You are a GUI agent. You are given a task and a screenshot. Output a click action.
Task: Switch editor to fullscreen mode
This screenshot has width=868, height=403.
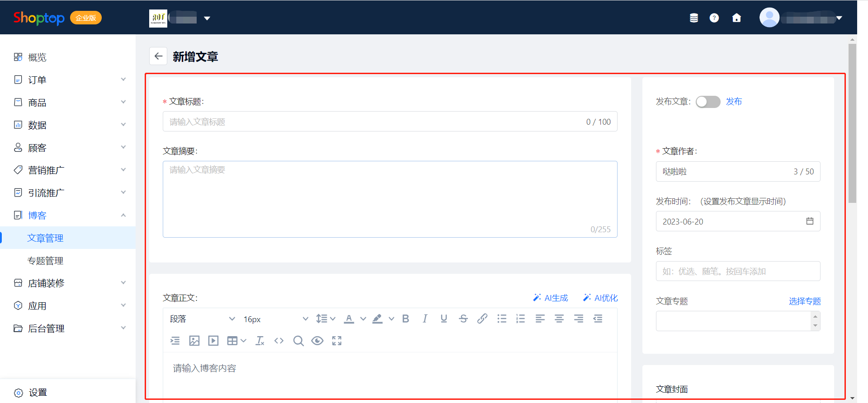click(x=337, y=341)
